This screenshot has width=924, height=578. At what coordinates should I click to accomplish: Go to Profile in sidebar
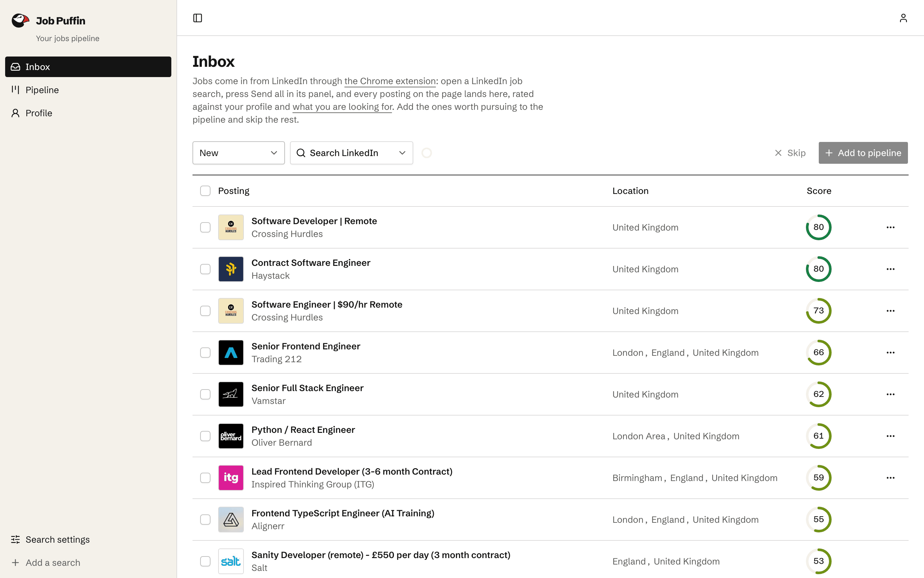[x=88, y=113]
